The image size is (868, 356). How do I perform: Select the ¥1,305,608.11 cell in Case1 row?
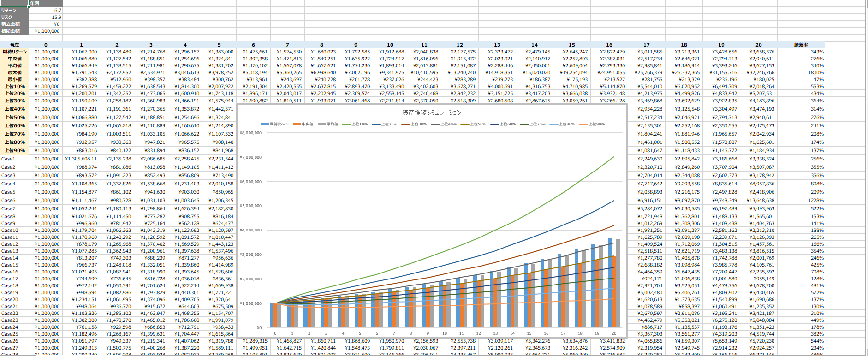(x=81, y=159)
